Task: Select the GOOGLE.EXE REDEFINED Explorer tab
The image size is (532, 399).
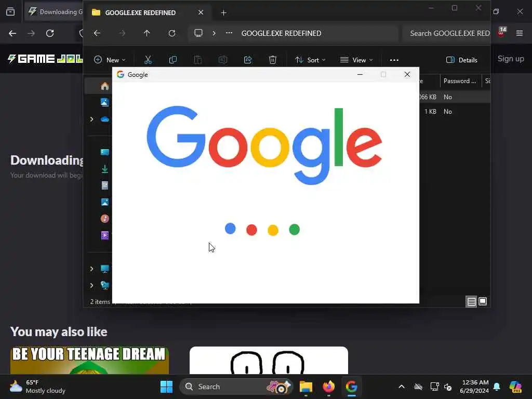Action: pos(140,12)
